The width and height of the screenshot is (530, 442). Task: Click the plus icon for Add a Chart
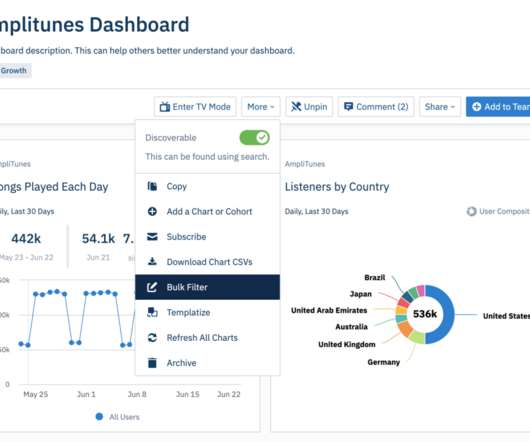point(152,212)
